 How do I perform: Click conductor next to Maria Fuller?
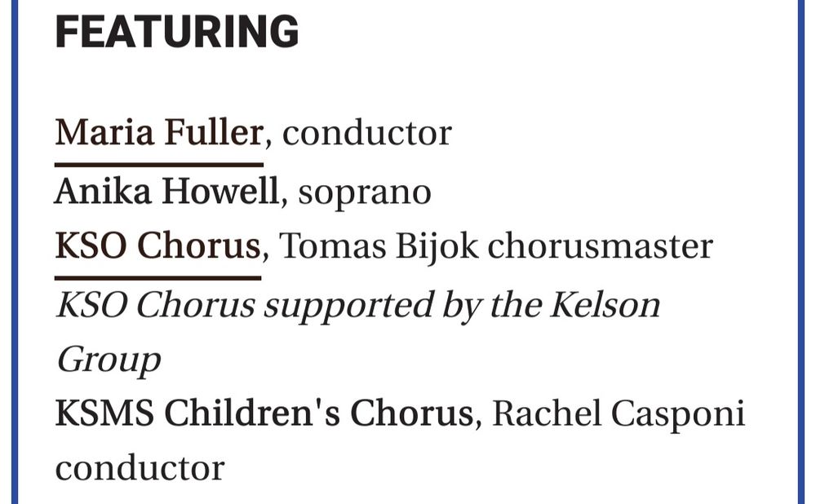coord(367,134)
